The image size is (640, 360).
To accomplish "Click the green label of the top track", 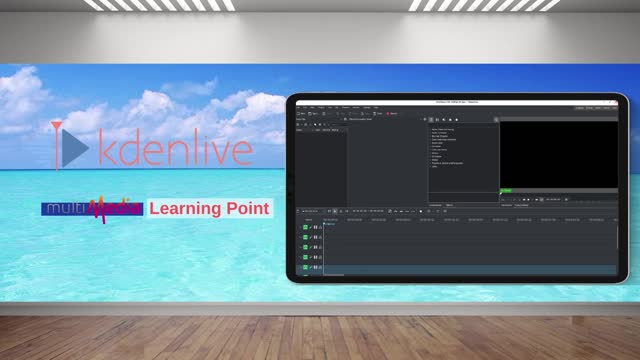I will pyautogui.click(x=305, y=227).
